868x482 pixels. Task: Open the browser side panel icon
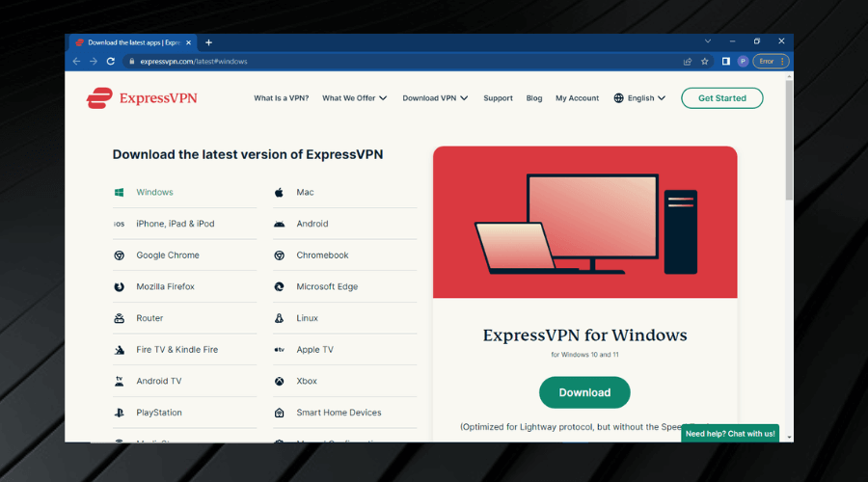(x=725, y=62)
